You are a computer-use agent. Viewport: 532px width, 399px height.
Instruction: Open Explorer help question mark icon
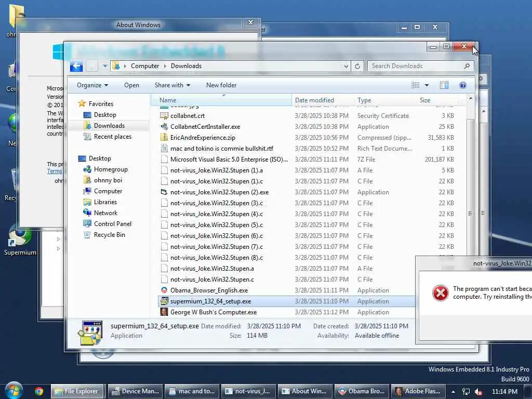(462, 85)
